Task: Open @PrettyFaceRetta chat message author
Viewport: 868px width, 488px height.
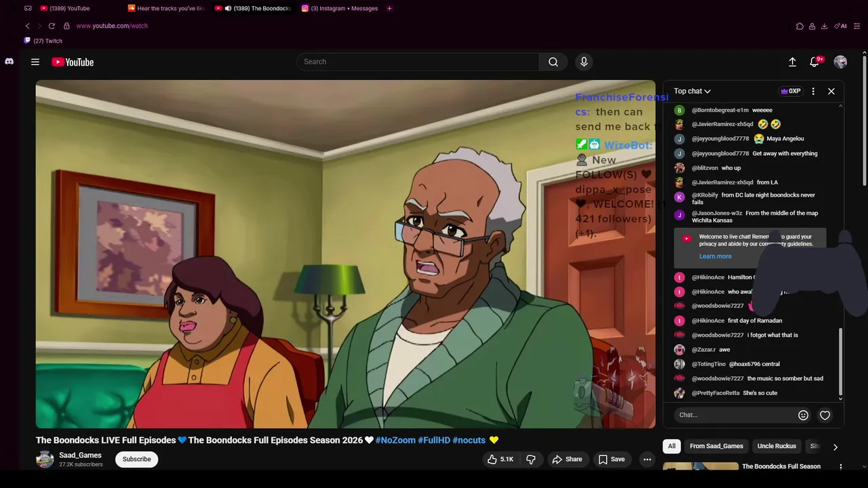Action: tap(715, 393)
